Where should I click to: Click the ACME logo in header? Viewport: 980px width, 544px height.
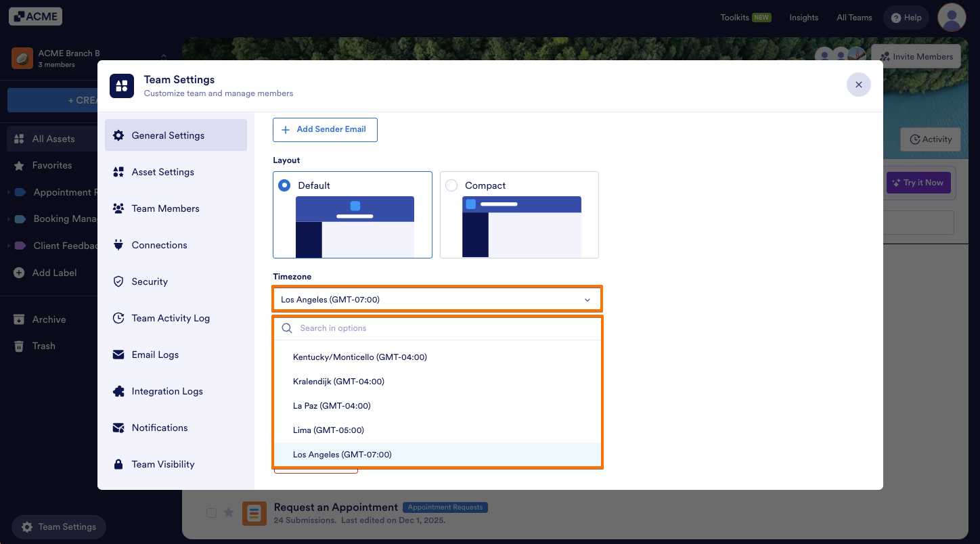click(36, 17)
